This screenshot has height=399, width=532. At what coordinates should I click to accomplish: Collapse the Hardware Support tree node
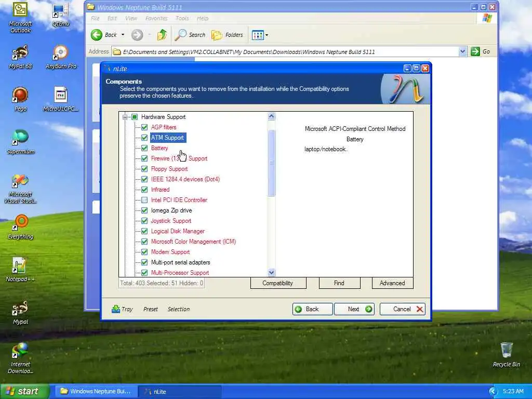(125, 117)
